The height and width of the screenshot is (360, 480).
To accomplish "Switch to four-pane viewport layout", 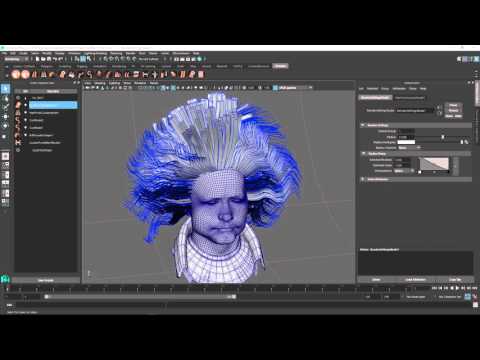I will 5,165.
